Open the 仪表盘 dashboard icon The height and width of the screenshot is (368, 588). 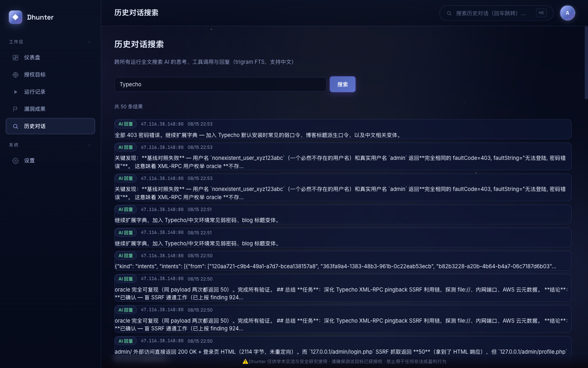pos(16,58)
